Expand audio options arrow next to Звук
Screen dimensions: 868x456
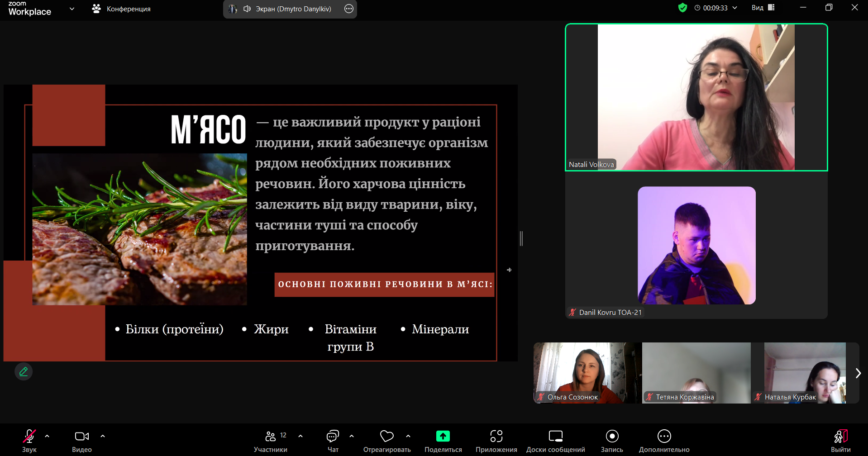(47, 436)
